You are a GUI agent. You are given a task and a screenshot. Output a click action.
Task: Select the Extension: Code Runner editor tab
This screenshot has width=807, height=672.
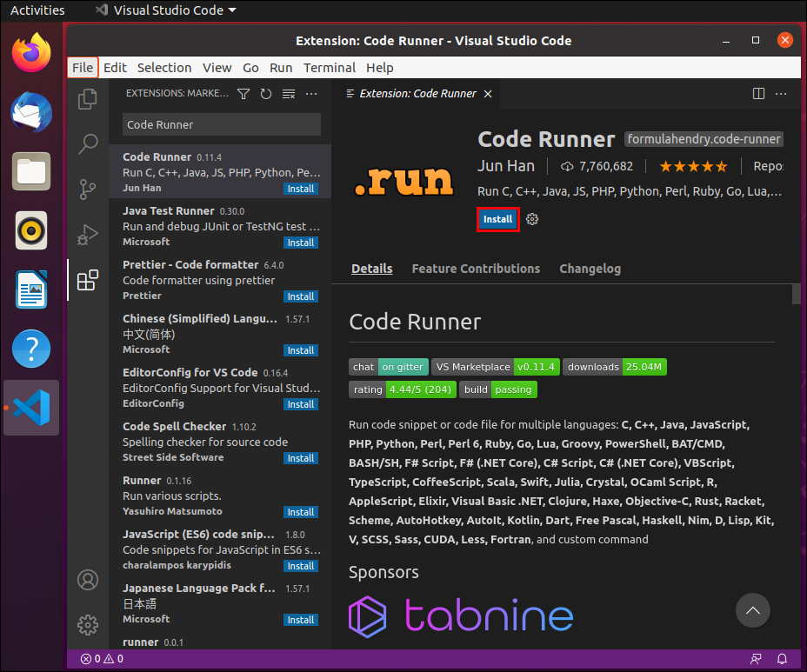point(417,94)
